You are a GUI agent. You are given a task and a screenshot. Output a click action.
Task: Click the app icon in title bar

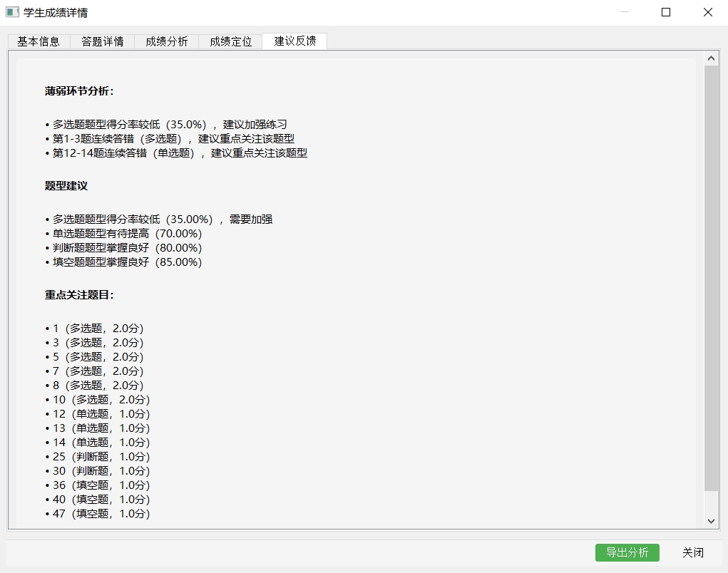(x=12, y=12)
